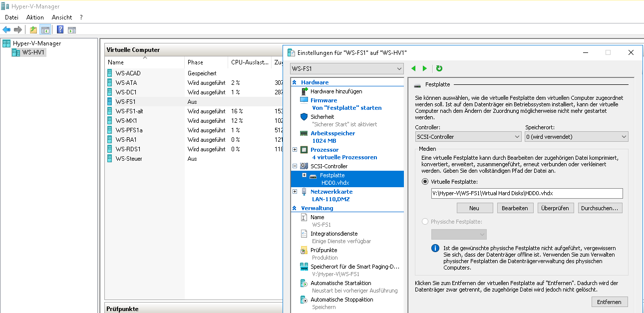Sort VM list by the CPU-Auslast... column header
Image resolution: width=644 pixels, height=313 pixels.
click(250, 62)
